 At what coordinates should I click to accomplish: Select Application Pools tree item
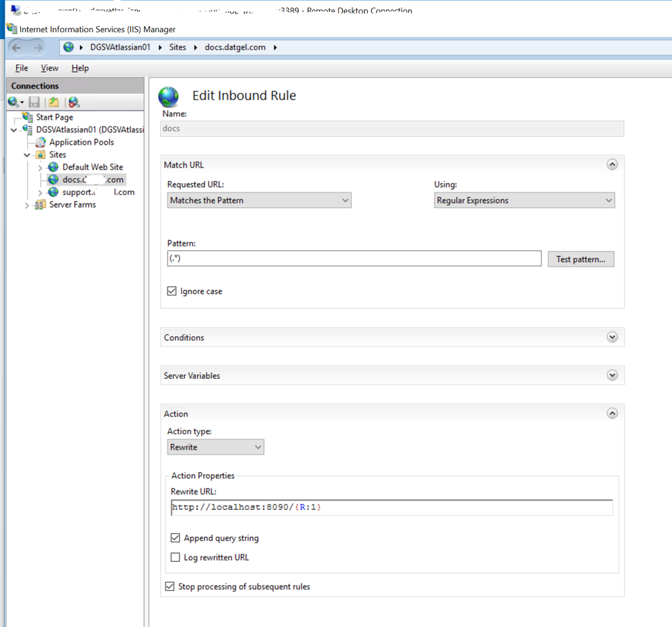tap(81, 142)
